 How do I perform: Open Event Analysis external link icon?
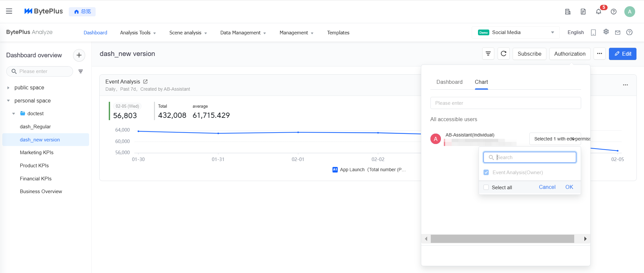pyautogui.click(x=145, y=82)
